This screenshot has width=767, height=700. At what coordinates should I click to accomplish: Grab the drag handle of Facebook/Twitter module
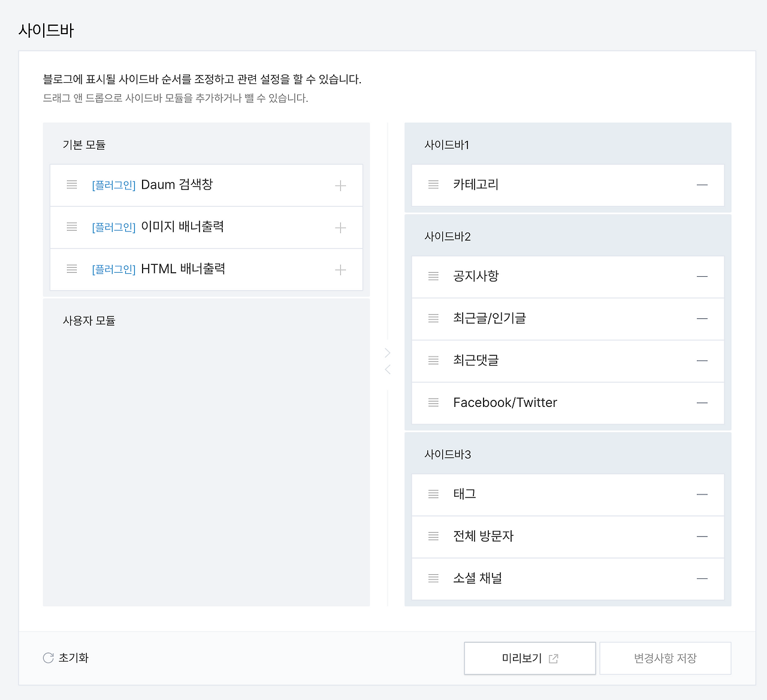[x=433, y=403]
